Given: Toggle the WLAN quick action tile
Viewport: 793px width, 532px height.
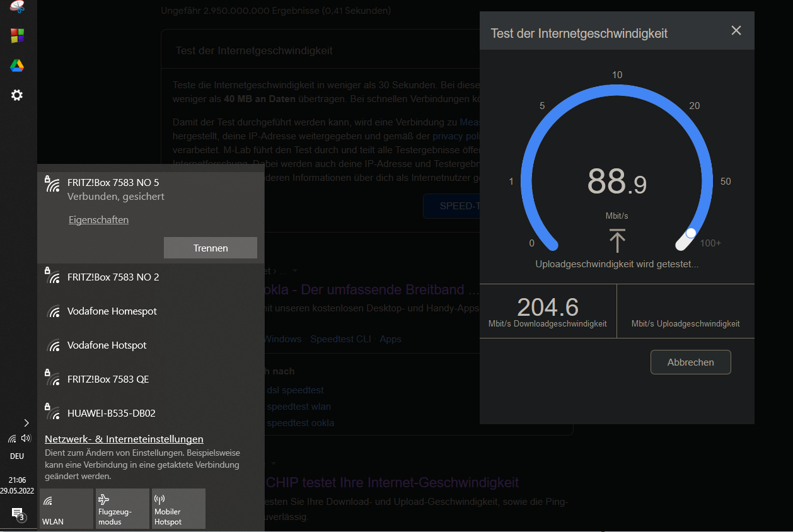Looking at the screenshot, I should point(66,508).
